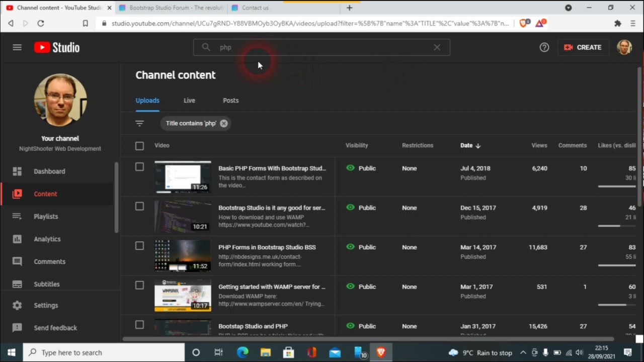The width and height of the screenshot is (644, 362).
Task: Go back in browser history
Action: pyautogui.click(x=11, y=23)
